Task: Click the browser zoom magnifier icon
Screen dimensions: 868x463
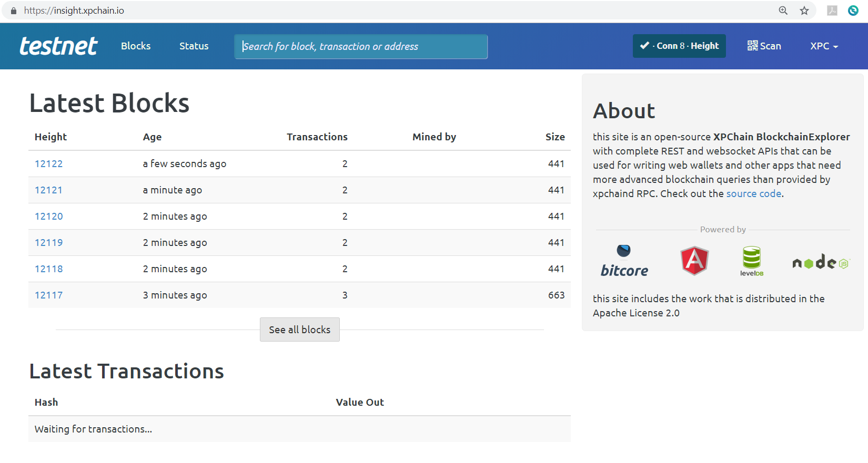Action: (783, 11)
